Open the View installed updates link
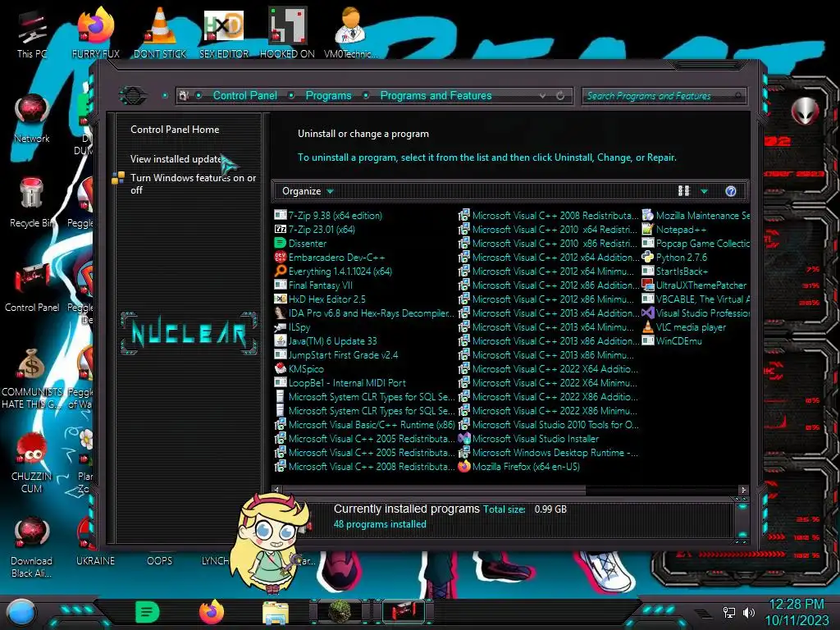This screenshot has height=630, width=840. pos(176,159)
